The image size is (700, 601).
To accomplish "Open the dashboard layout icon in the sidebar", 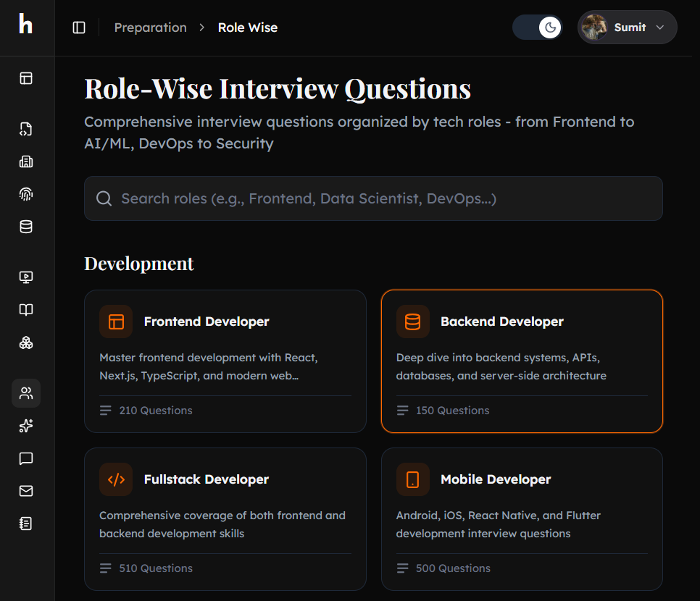I will 26,78.
